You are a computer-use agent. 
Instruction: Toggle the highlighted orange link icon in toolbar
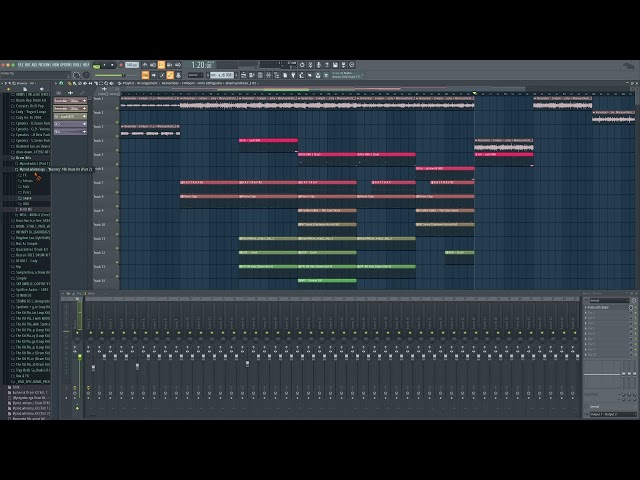point(170,75)
